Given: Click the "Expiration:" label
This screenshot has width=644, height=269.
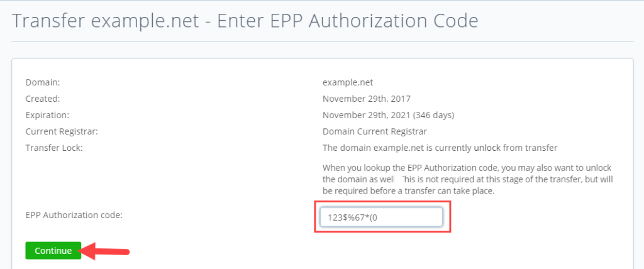Looking at the screenshot, I should (x=47, y=115).
